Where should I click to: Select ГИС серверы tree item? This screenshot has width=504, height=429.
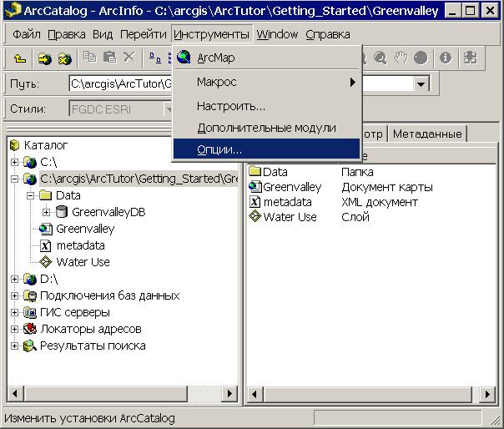pos(75,312)
